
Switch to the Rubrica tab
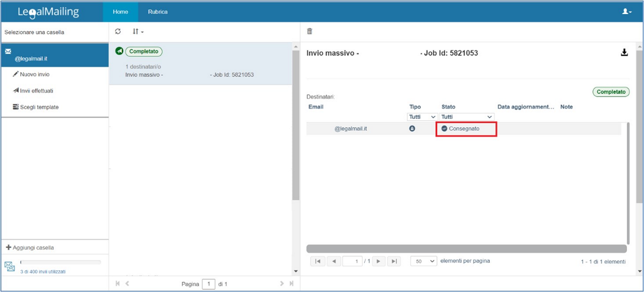pos(157,12)
